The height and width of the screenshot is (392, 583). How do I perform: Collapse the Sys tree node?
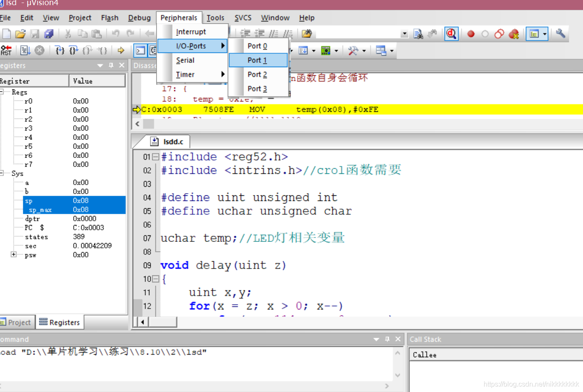coord(1,173)
